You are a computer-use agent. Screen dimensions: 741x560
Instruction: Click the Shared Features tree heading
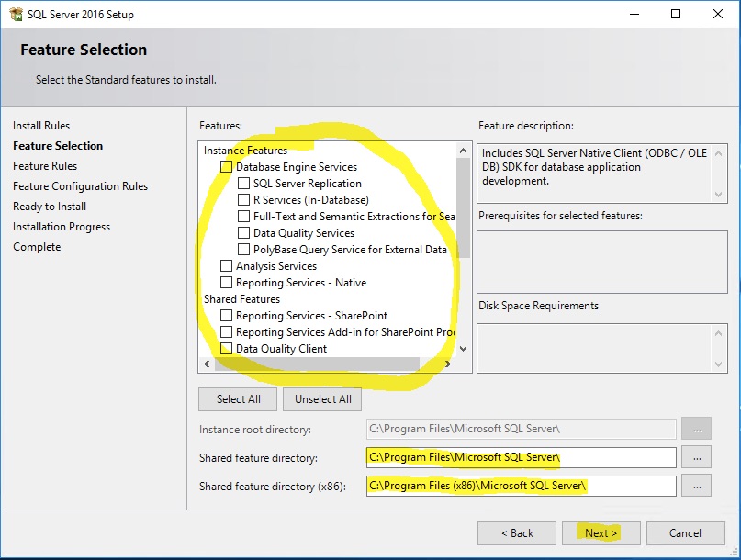(x=241, y=299)
